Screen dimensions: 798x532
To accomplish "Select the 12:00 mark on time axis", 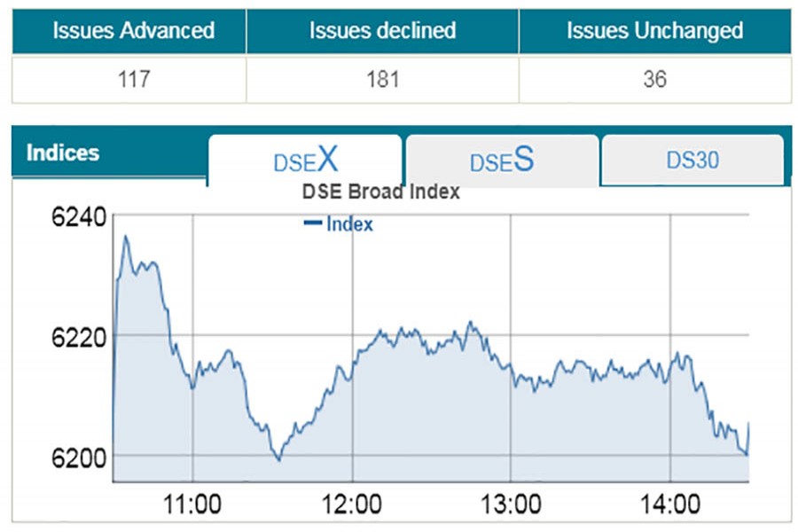I will pyautogui.click(x=352, y=506).
